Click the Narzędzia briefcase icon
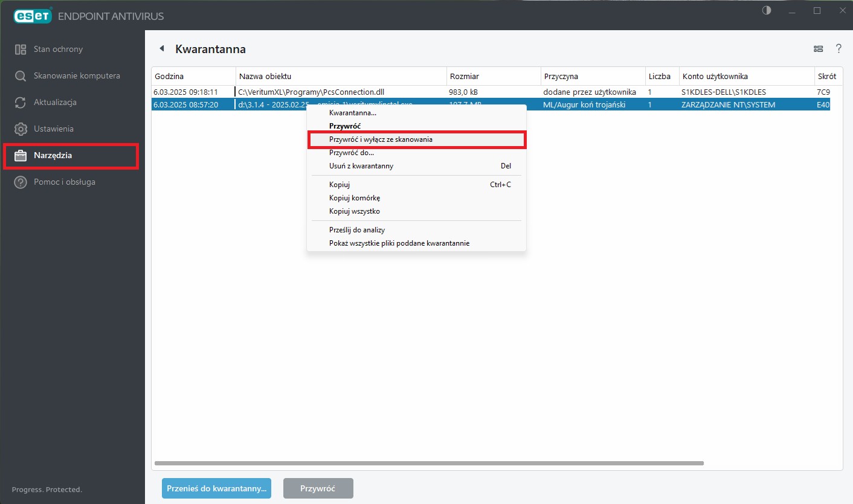The width and height of the screenshot is (853, 504). (x=21, y=156)
